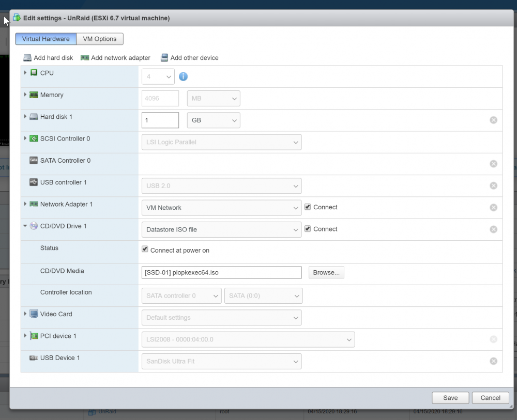Remove USB Device 1 with its X icon
517x420 pixels.
(x=493, y=361)
